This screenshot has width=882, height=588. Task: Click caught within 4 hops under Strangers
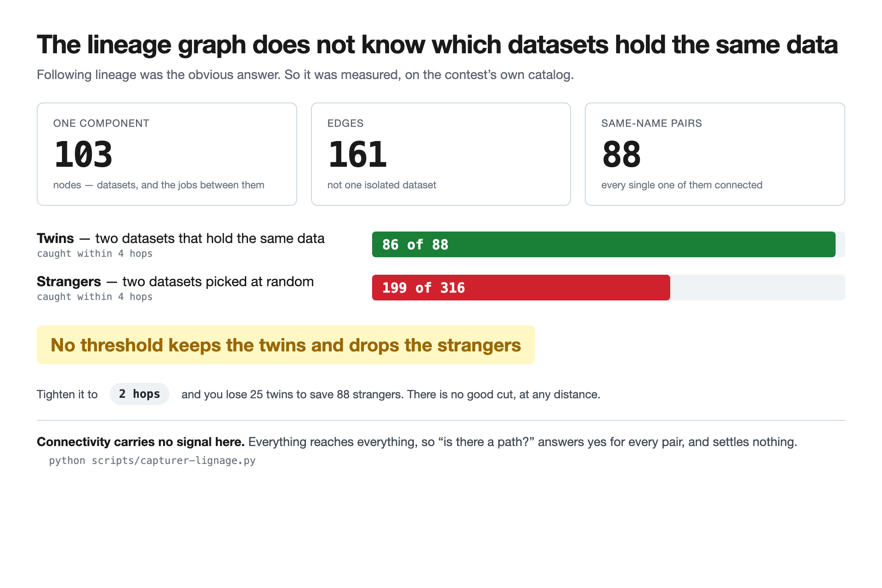pyautogui.click(x=95, y=297)
